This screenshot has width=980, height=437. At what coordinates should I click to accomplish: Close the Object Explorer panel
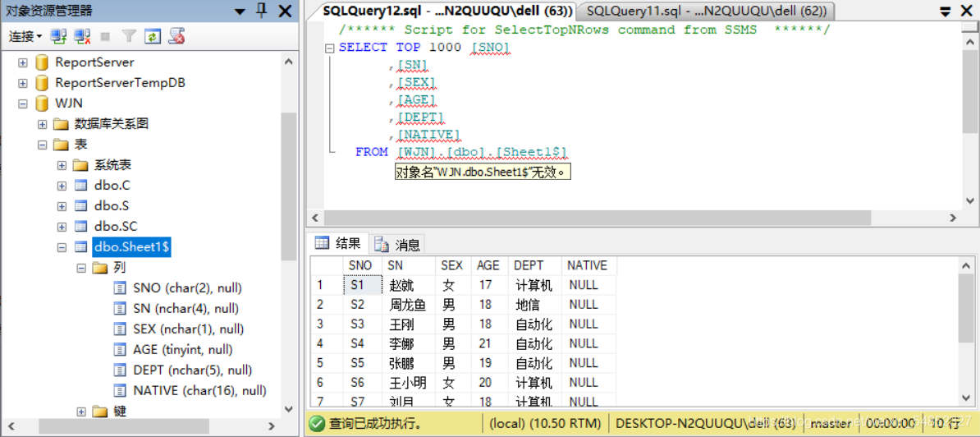tap(285, 11)
